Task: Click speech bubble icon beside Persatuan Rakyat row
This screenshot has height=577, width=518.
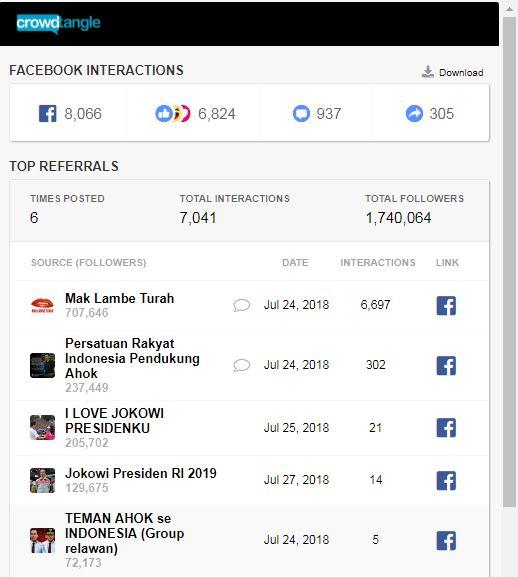Action: pos(242,365)
